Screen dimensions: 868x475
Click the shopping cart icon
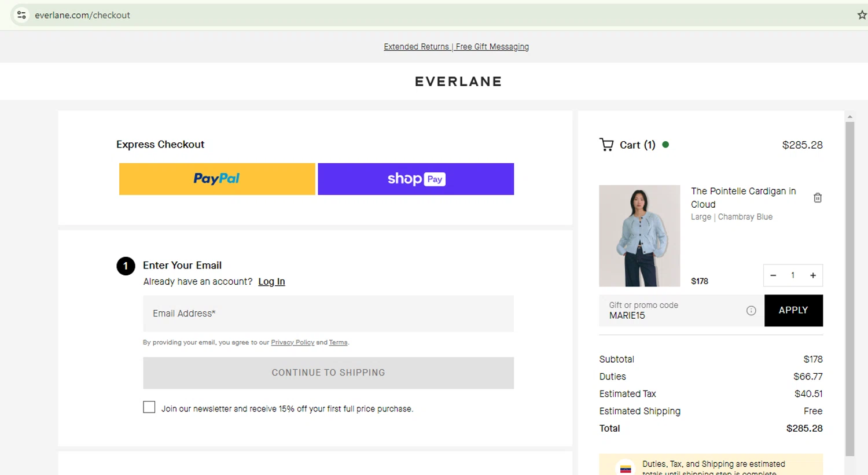[606, 145]
